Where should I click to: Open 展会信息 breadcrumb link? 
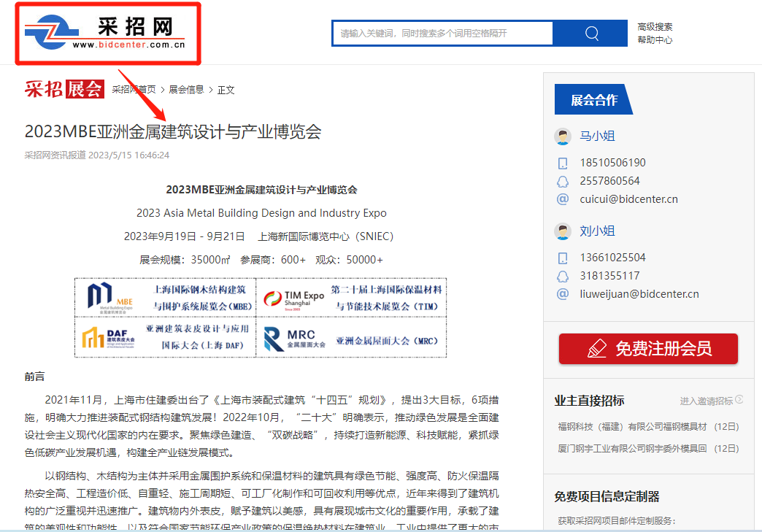click(x=186, y=89)
